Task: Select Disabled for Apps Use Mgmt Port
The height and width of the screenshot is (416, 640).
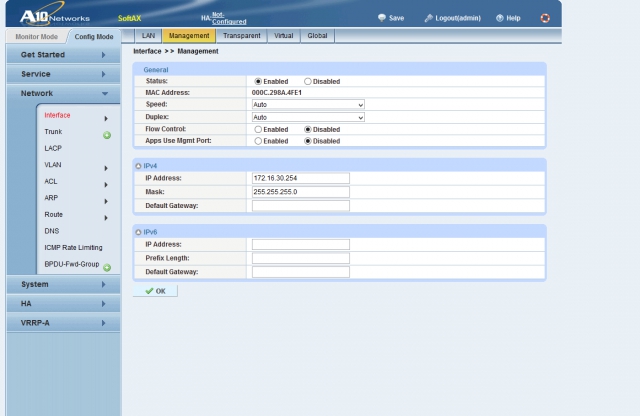Action: coord(308,141)
